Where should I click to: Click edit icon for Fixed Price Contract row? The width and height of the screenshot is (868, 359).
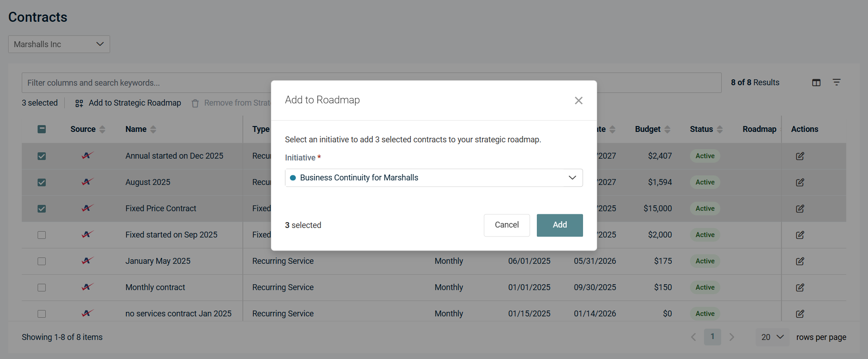coord(800,209)
